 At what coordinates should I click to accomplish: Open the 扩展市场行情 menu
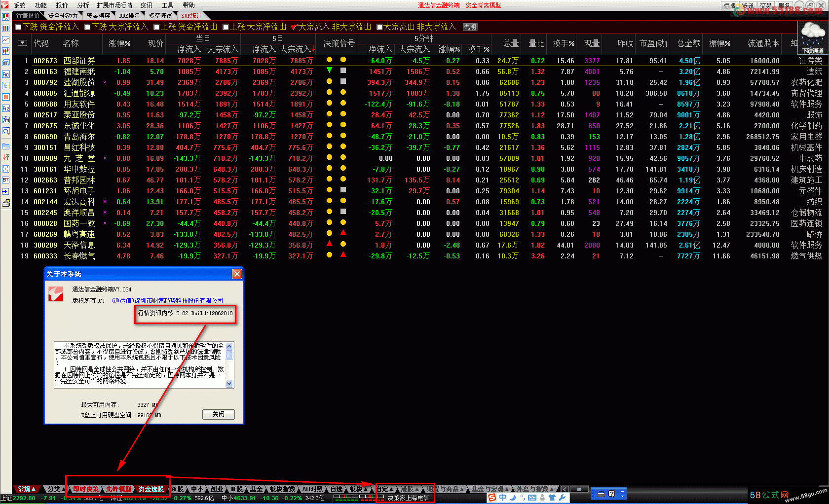tap(114, 5)
